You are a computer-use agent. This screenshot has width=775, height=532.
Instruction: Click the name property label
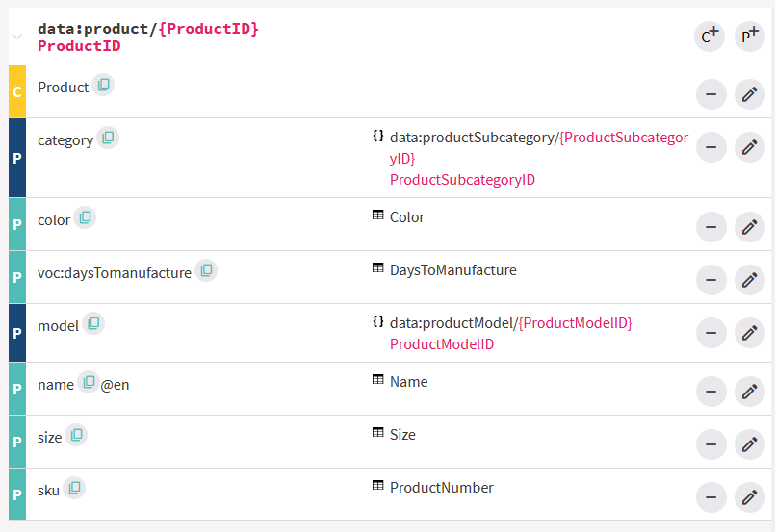(56, 385)
